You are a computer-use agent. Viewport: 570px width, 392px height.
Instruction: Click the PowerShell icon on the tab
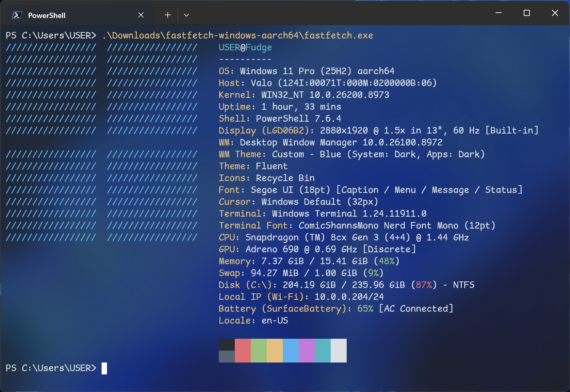17,15
